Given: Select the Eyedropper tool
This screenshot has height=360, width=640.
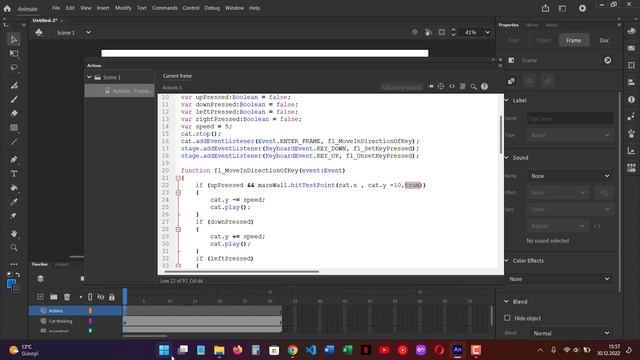Looking at the screenshot, I should (x=14, y=202).
